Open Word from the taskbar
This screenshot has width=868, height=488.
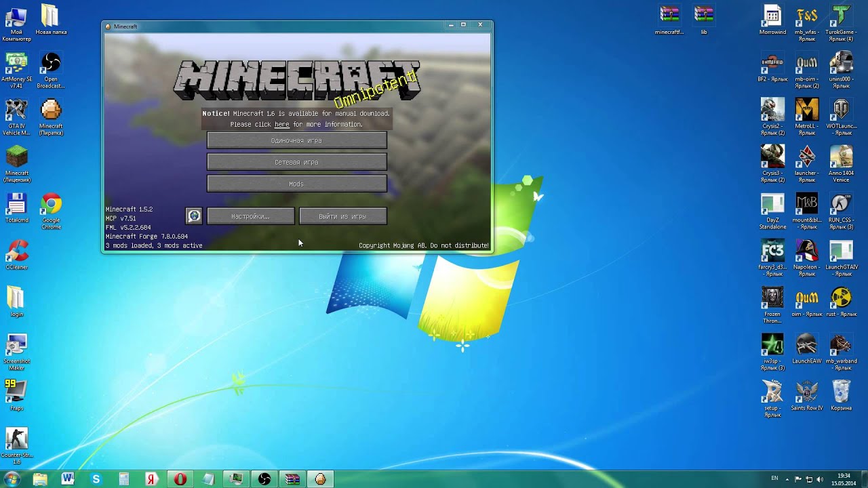(x=68, y=479)
